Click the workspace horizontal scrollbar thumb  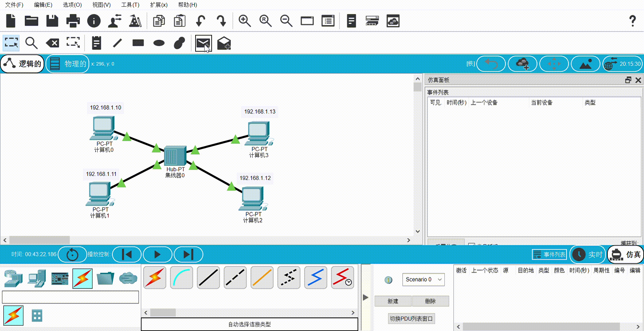point(40,240)
